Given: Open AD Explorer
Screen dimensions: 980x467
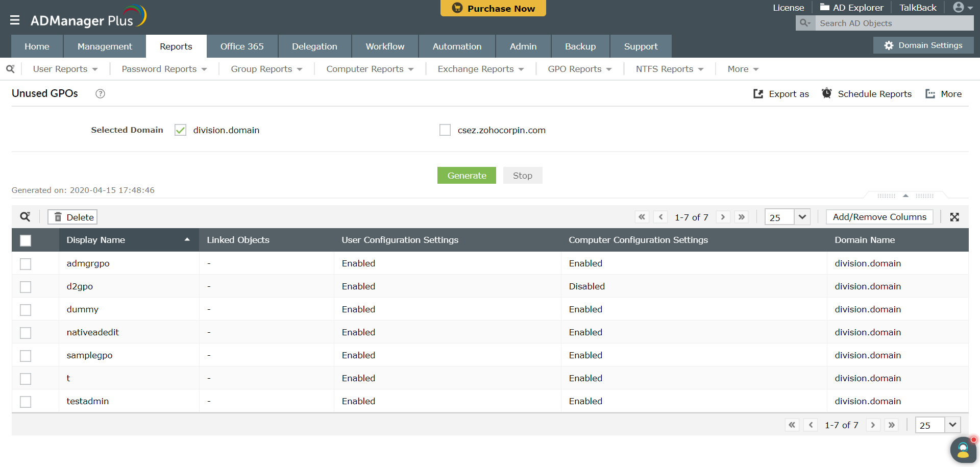Looking at the screenshot, I should (x=851, y=8).
